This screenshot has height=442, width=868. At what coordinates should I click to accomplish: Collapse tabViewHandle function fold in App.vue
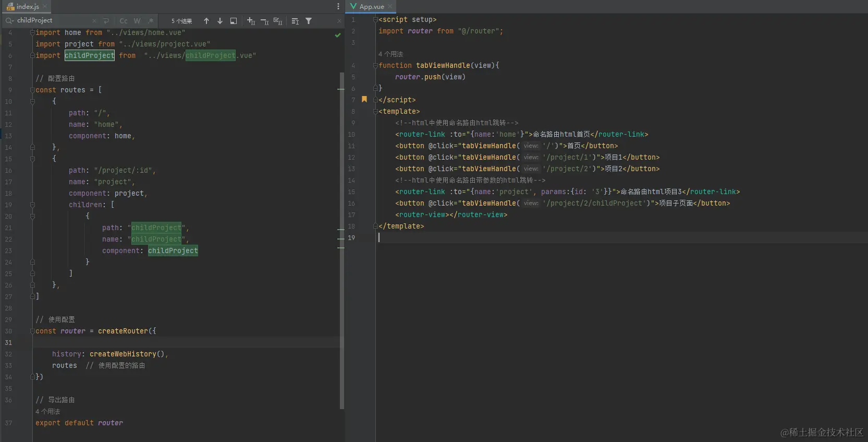375,65
